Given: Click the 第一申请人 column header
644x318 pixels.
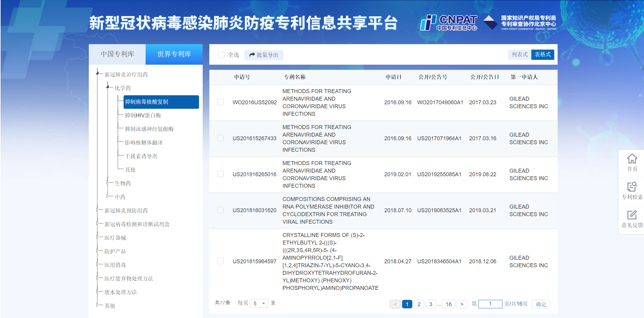Looking at the screenshot, I should coord(524,77).
